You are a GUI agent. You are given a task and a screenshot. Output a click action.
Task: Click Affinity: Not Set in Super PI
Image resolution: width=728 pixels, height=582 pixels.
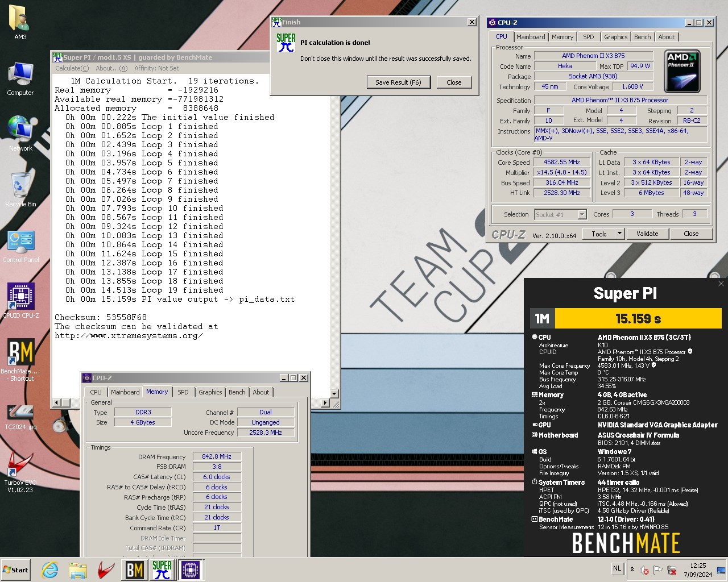tap(156, 68)
